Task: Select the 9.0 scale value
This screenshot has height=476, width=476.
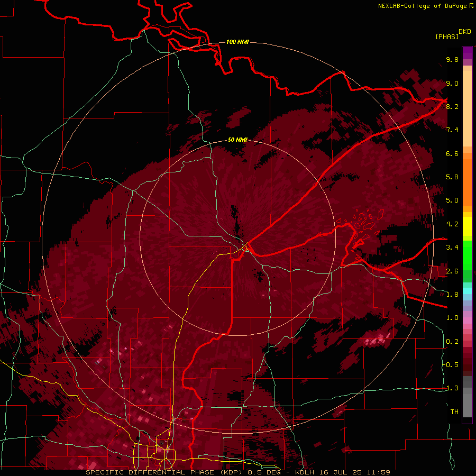Action: (452, 83)
